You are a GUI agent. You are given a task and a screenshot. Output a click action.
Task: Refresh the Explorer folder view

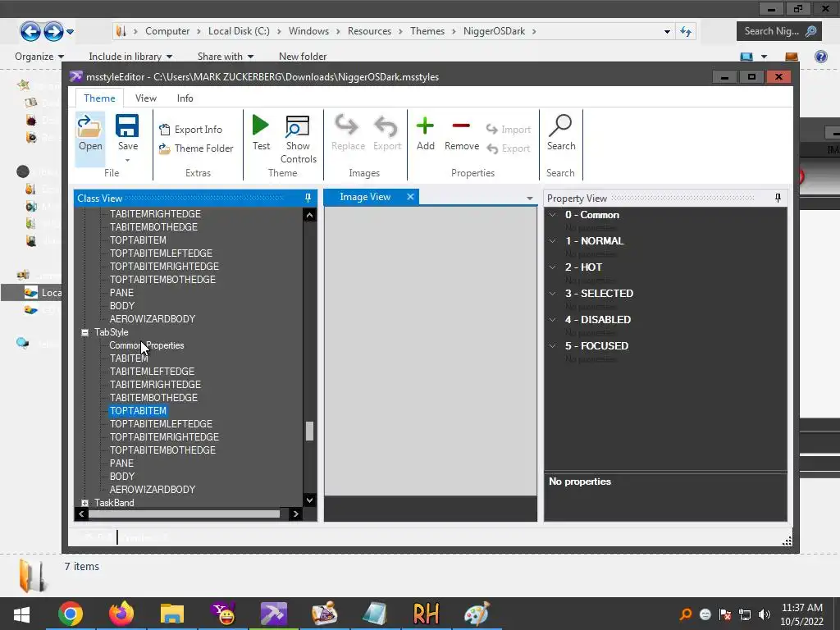click(x=686, y=32)
